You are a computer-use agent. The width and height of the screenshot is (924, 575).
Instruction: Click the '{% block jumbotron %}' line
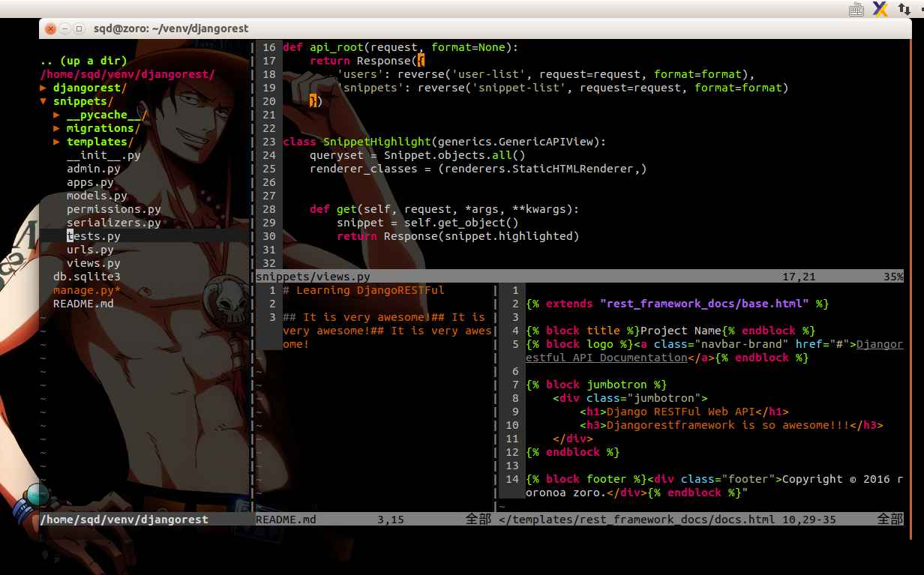click(596, 385)
